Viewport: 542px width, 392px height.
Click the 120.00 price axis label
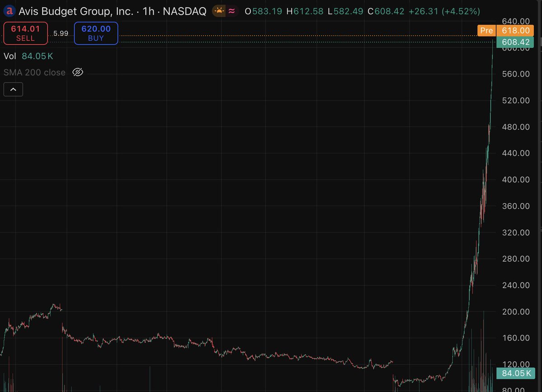[x=516, y=364]
